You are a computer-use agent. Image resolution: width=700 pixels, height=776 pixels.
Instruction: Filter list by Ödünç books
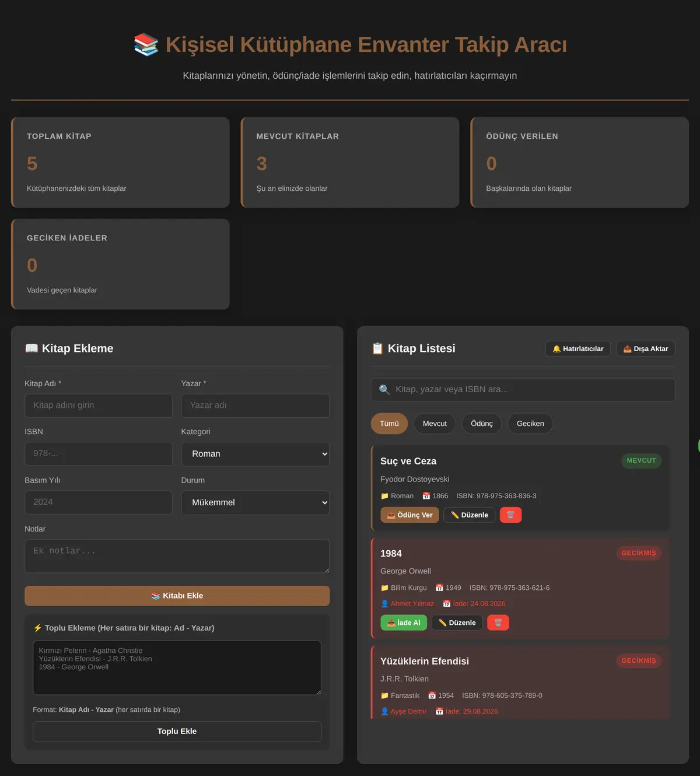pos(482,424)
